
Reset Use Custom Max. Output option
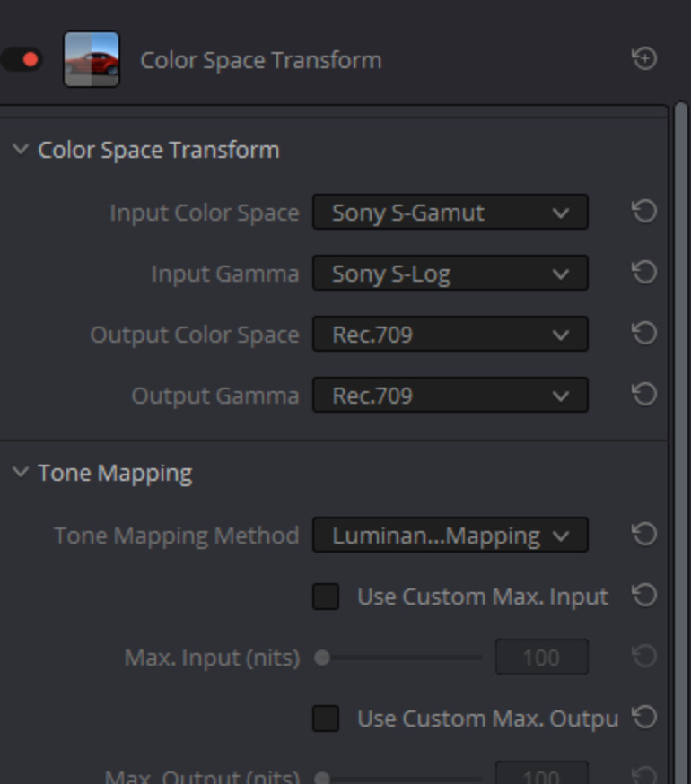point(644,717)
